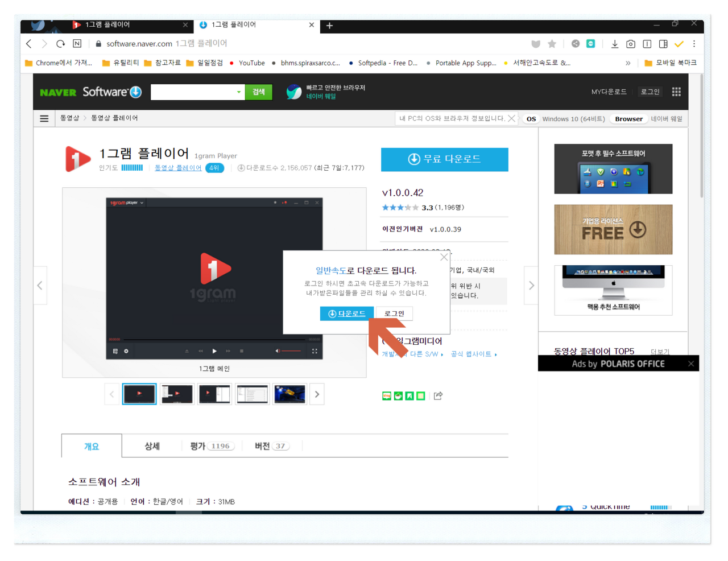
Task: Click the green 검색 button
Action: coord(259,92)
